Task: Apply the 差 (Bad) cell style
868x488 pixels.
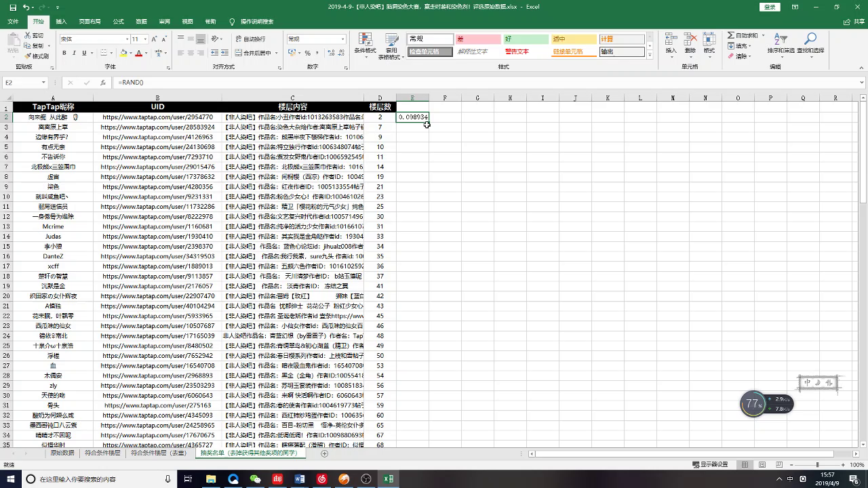Action: point(477,39)
